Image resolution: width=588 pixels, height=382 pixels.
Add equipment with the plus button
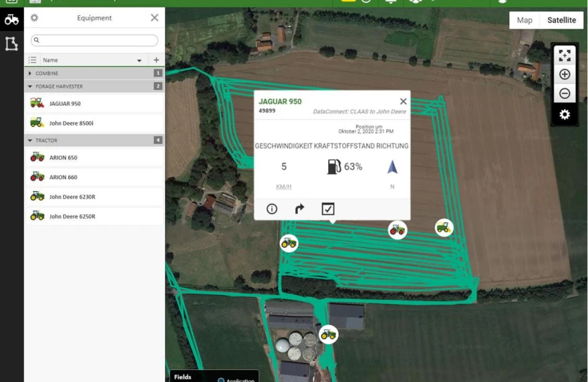pyautogui.click(x=156, y=60)
